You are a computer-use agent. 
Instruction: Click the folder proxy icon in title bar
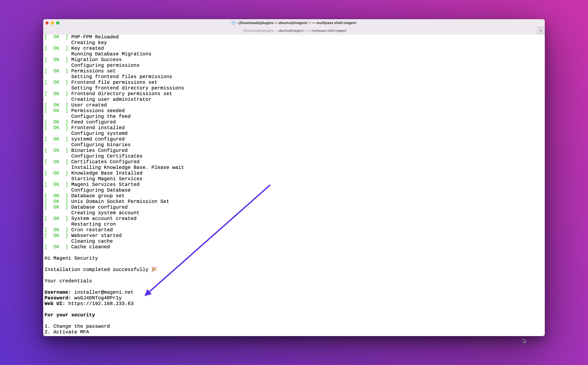(x=233, y=23)
